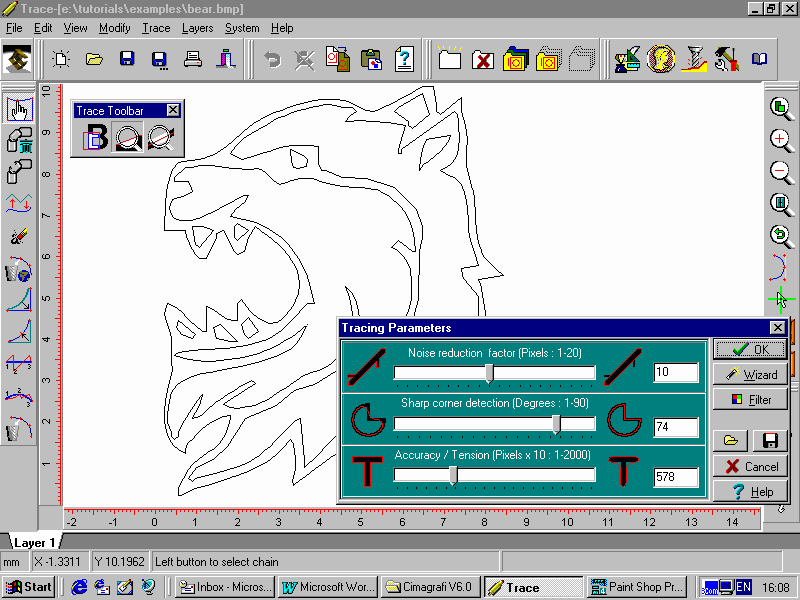The width and height of the screenshot is (800, 600).
Task: Zoom out with the minus magnifier
Action: [781, 171]
